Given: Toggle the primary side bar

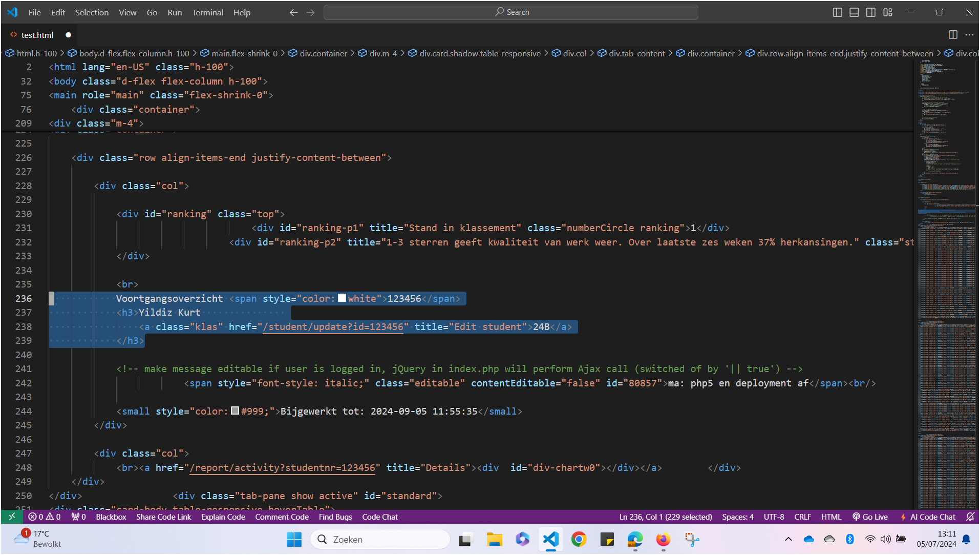Looking at the screenshot, I should point(838,12).
